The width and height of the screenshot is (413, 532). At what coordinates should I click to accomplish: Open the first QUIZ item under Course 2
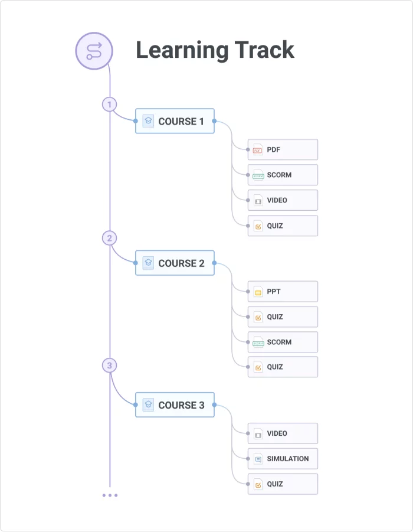(283, 317)
